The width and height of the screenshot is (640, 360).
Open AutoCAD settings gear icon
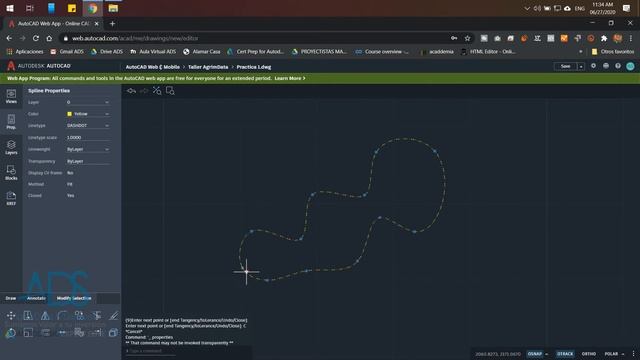point(593,66)
